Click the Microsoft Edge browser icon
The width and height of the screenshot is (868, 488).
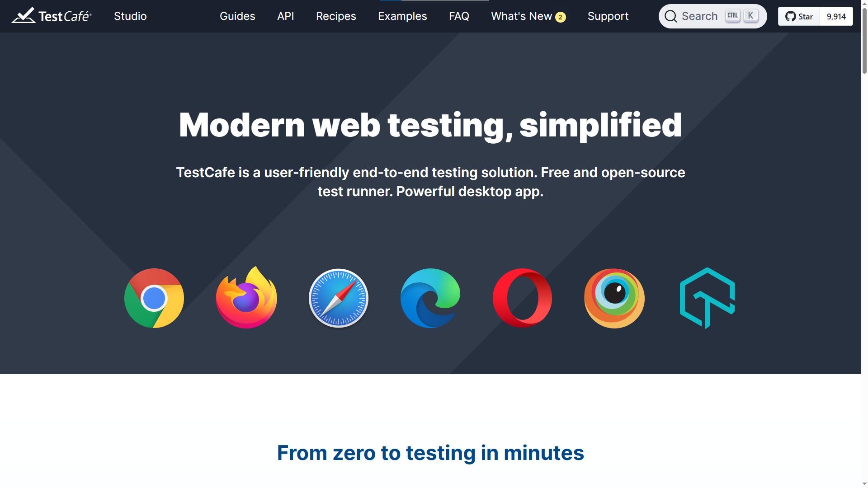coord(430,298)
